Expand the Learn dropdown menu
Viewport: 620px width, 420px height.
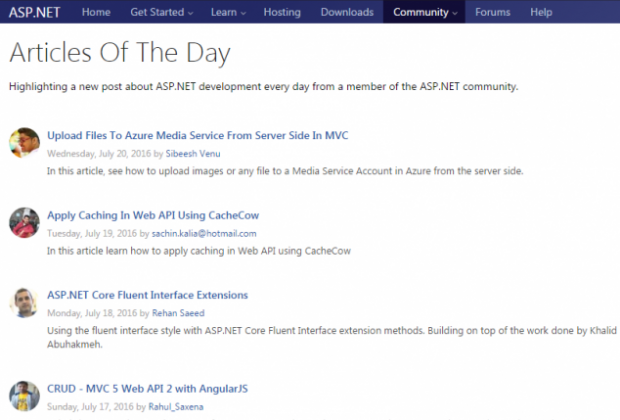pyautogui.click(x=228, y=12)
